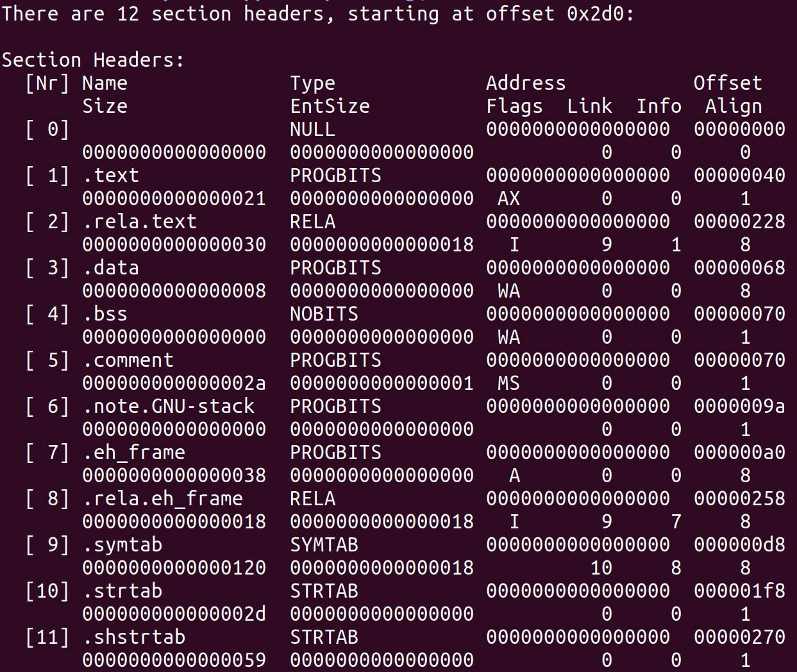This screenshot has height=672, width=797.
Task: Click the 000001f8 offset value
Action: click(739, 591)
